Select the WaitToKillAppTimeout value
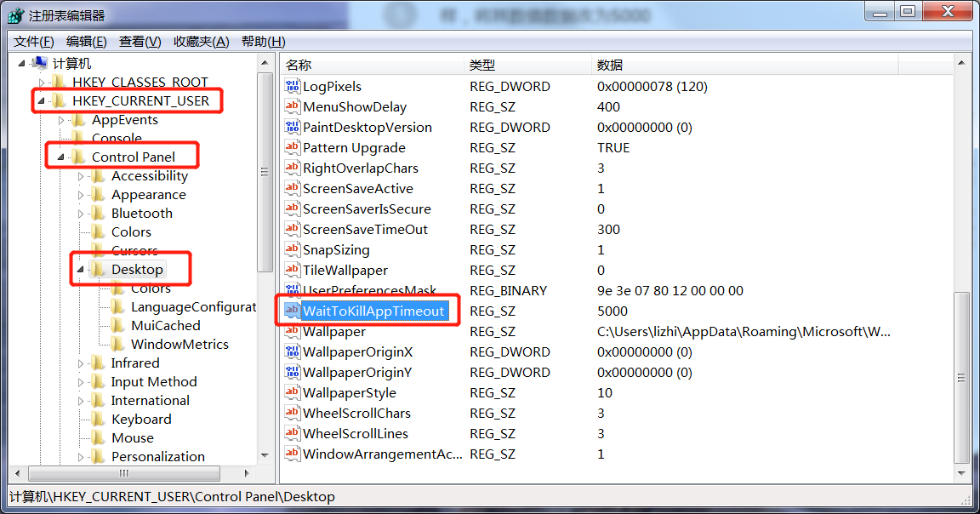The image size is (980, 514). point(373,311)
